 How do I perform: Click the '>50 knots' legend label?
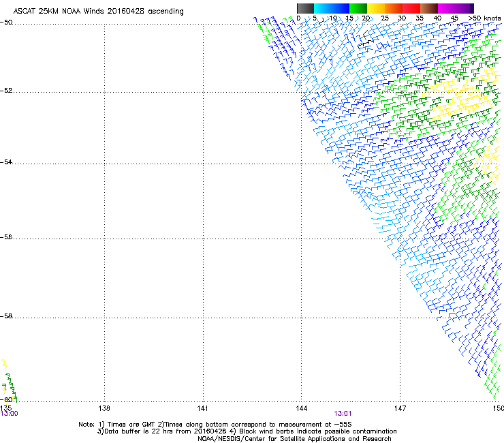point(484,18)
